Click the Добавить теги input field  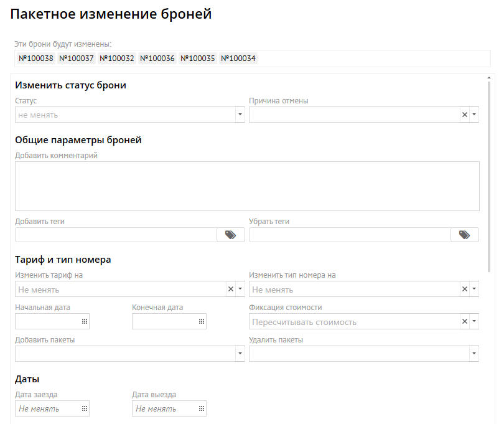(116, 235)
